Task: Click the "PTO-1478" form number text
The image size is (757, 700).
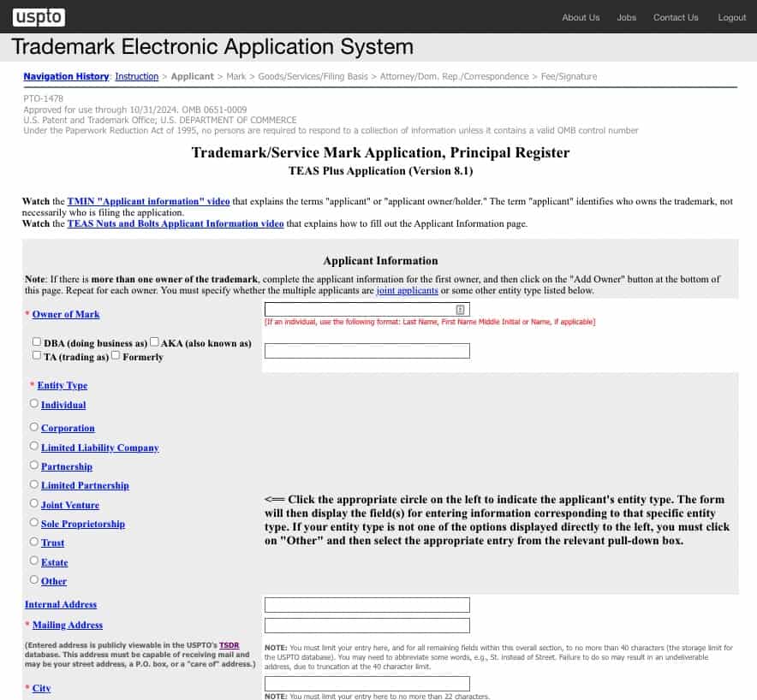Action: click(44, 98)
